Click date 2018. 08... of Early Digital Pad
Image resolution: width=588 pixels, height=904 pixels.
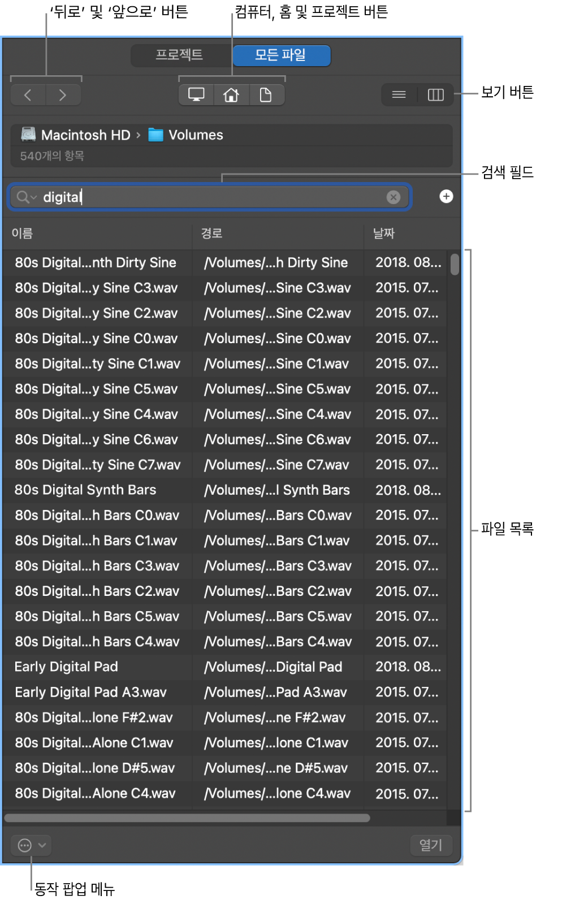click(408, 667)
